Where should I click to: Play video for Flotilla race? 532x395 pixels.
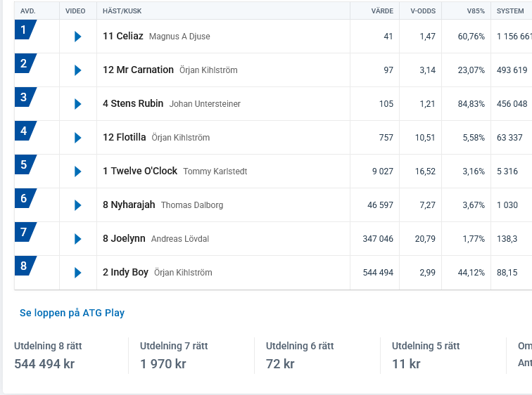click(78, 138)
